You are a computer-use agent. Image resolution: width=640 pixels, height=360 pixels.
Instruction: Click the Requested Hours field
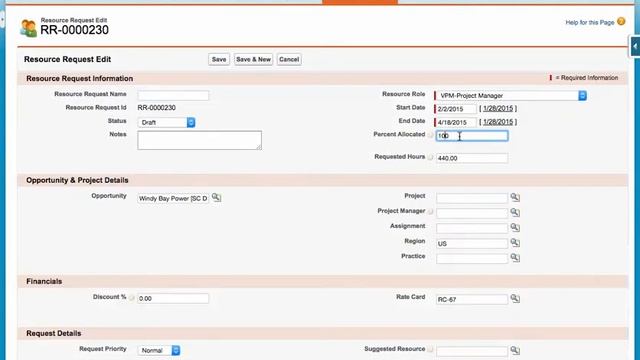point(472,158)
